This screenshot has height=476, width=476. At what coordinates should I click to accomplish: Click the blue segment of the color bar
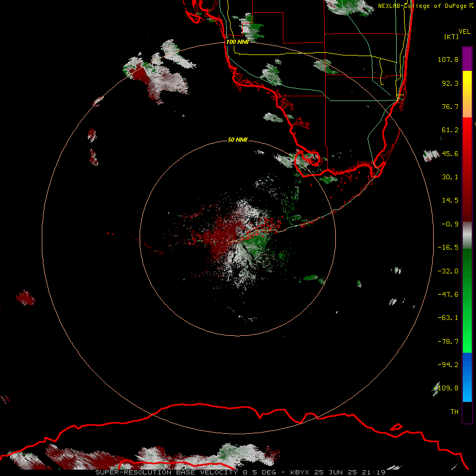(x=467, y=377)
